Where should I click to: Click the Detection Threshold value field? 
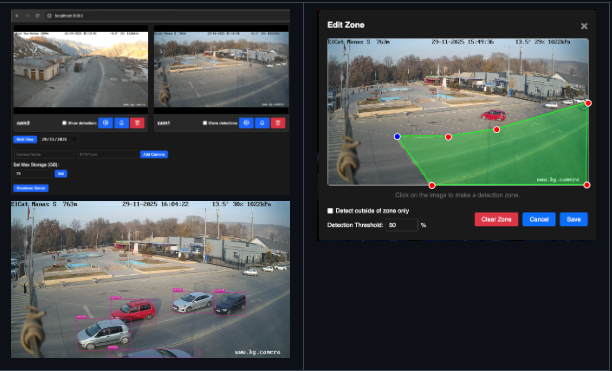pos(402,225)
